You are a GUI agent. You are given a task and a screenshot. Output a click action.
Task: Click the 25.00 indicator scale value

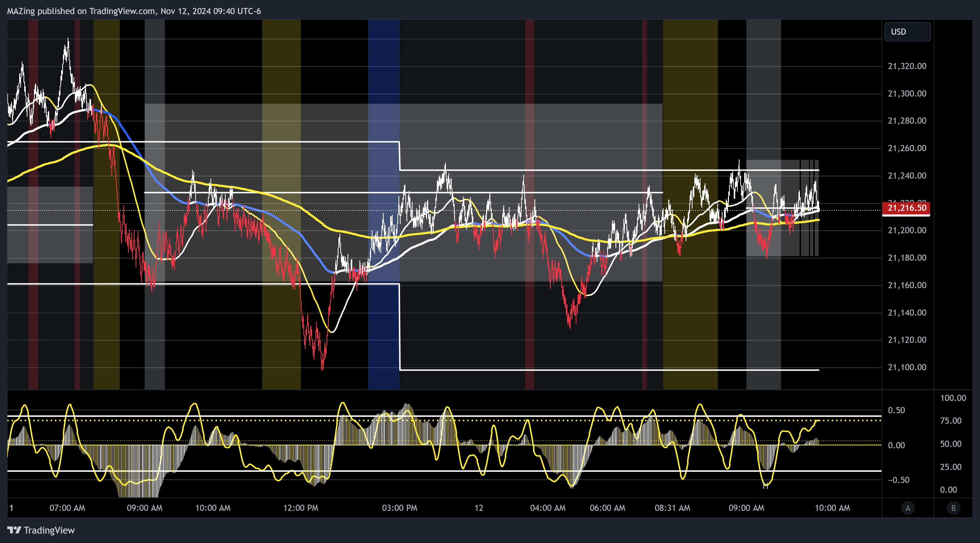click(951, 467)
